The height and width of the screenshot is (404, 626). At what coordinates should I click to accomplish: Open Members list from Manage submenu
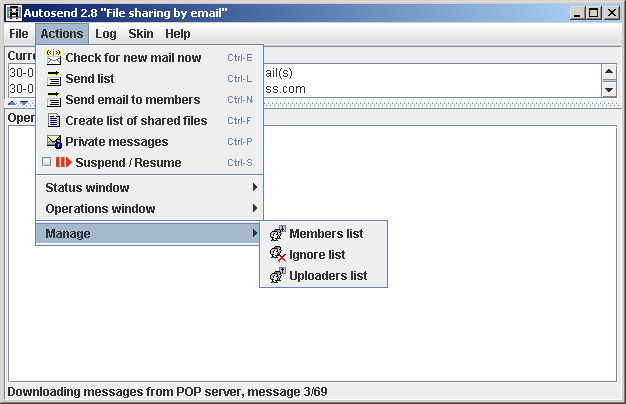(323, 234)
